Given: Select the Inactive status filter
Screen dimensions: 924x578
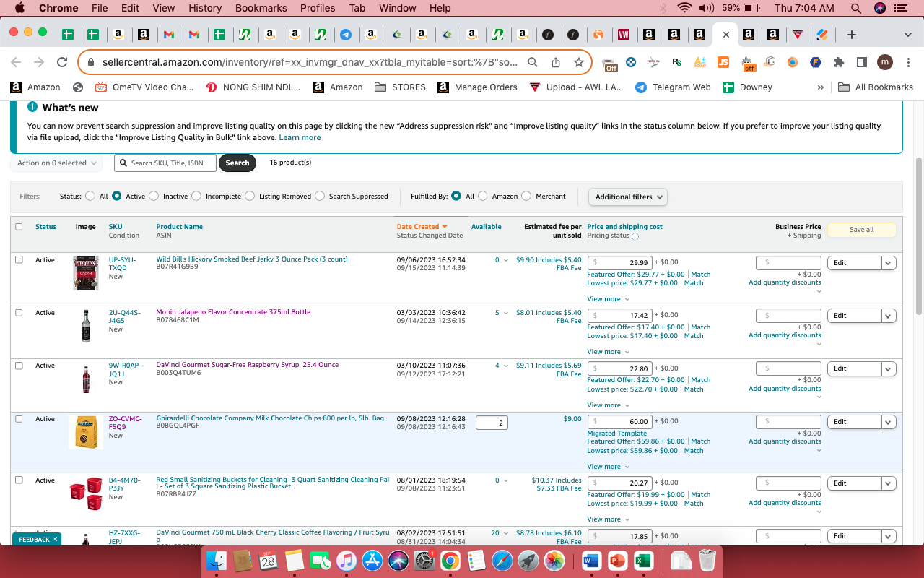Looking at the screenshot, I should click(154, 196).
